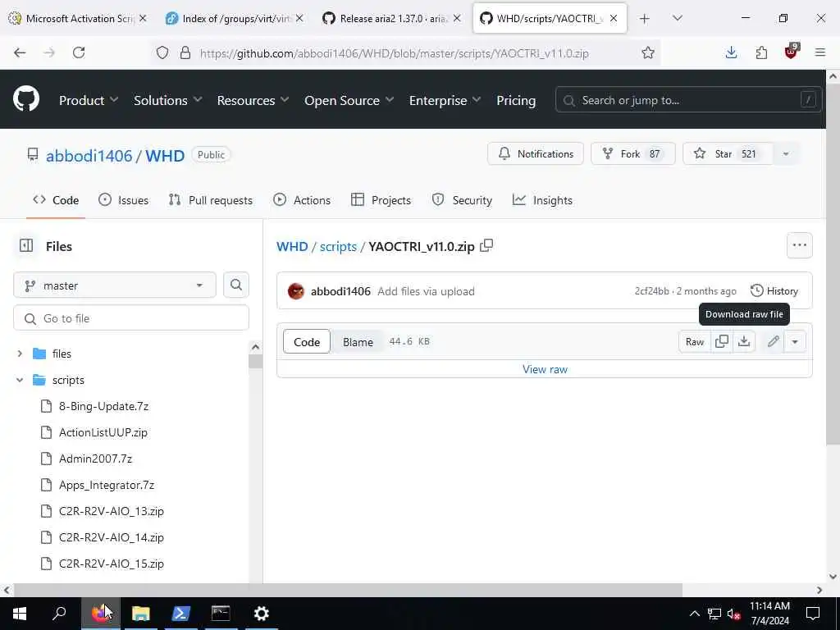Switch to the Issues tab
Viewport: 840px width, 630px height.
pos(123,200)
